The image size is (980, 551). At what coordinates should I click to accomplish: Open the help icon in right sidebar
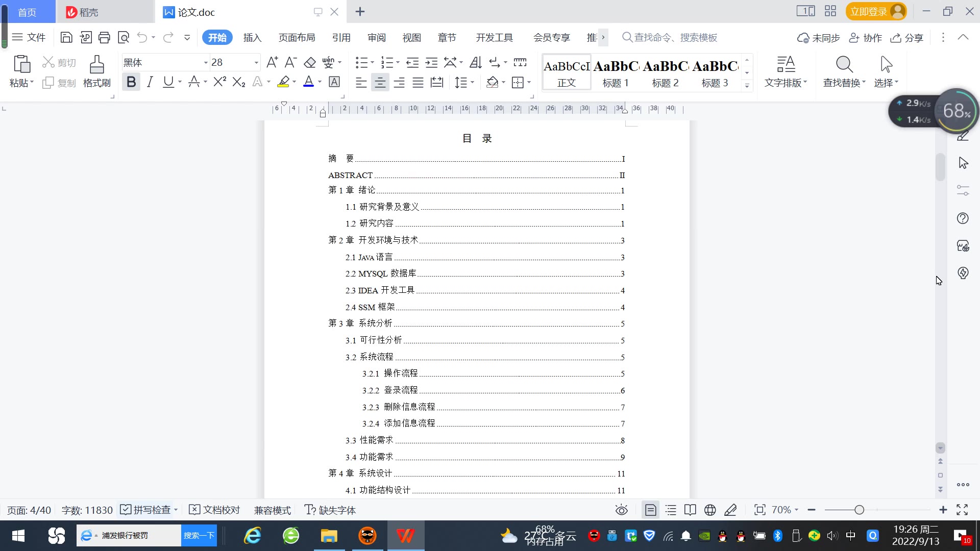tap(963, 218)
